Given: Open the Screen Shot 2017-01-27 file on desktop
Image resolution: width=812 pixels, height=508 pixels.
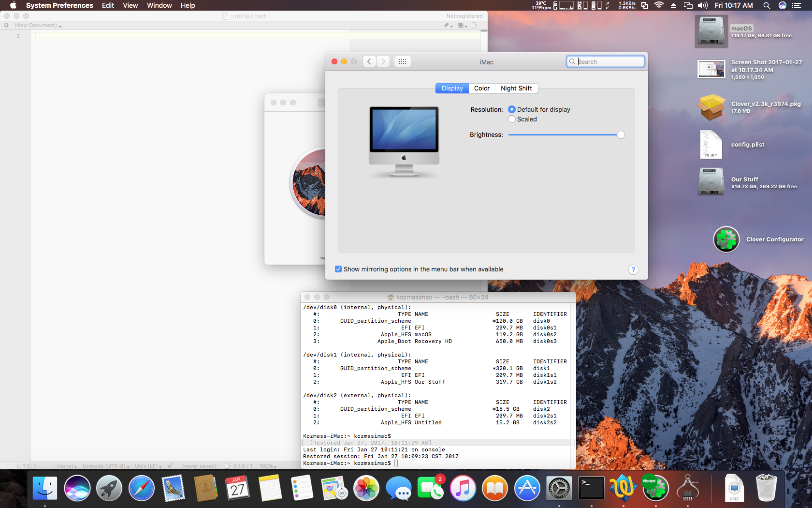Looking at the screenshot, I should coord(711,69).
